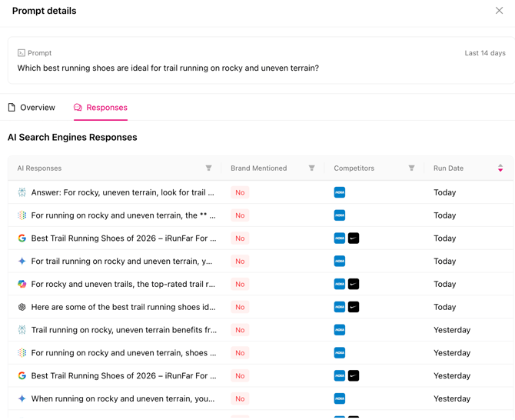Click the Perplexity icon in the first row
515x420 pixels.
[22, 192]
